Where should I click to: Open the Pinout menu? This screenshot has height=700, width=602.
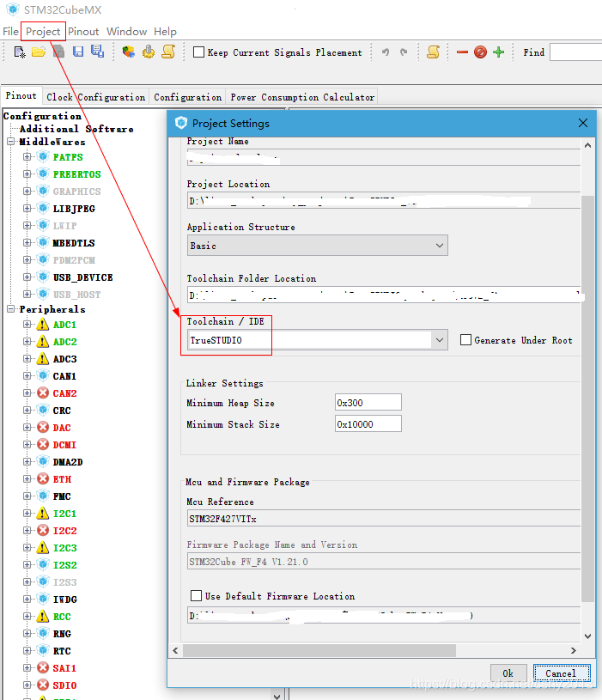83,32
